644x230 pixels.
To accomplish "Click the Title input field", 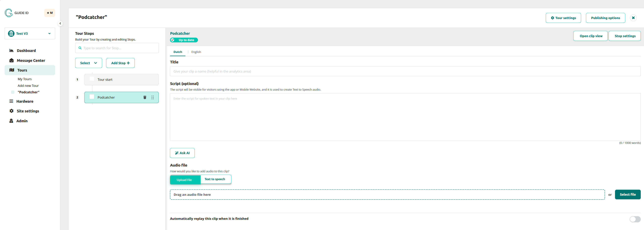I will click(x=405, y=72).
